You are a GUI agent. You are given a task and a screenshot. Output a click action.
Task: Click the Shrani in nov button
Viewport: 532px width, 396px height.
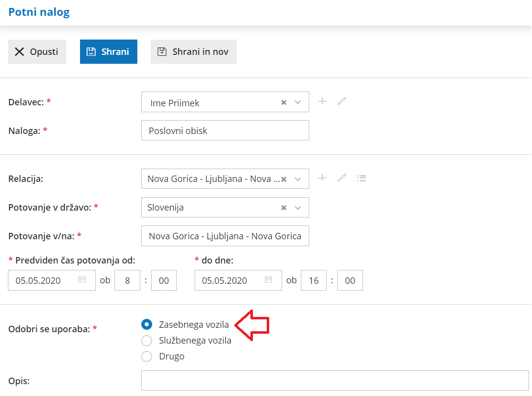[193, 52]
